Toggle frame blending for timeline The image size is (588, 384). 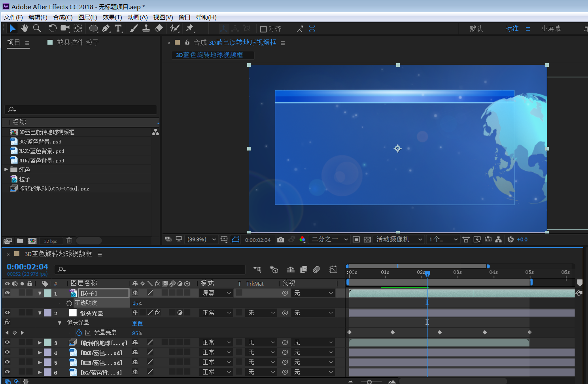coord(304,269)
